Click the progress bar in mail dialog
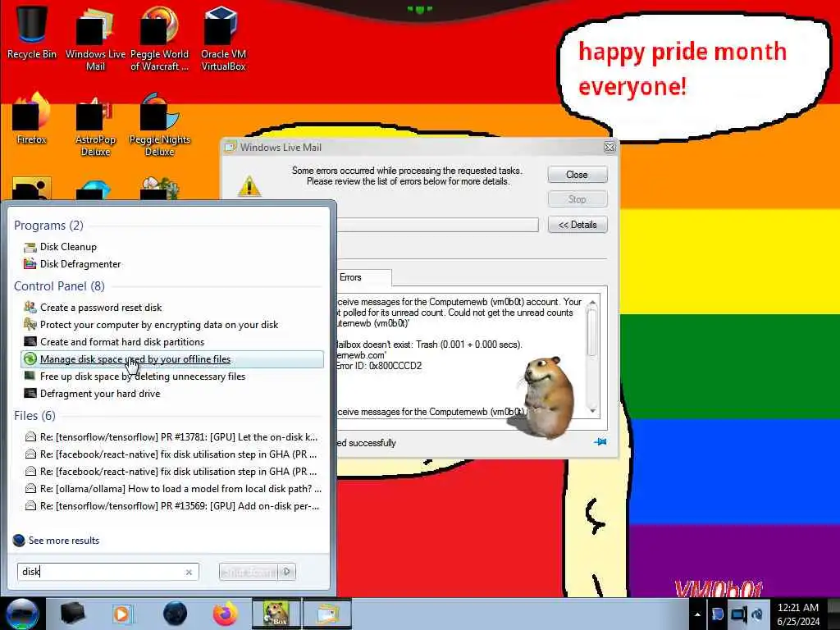Screen dimensions: 840x630 (x=437, y=225)
